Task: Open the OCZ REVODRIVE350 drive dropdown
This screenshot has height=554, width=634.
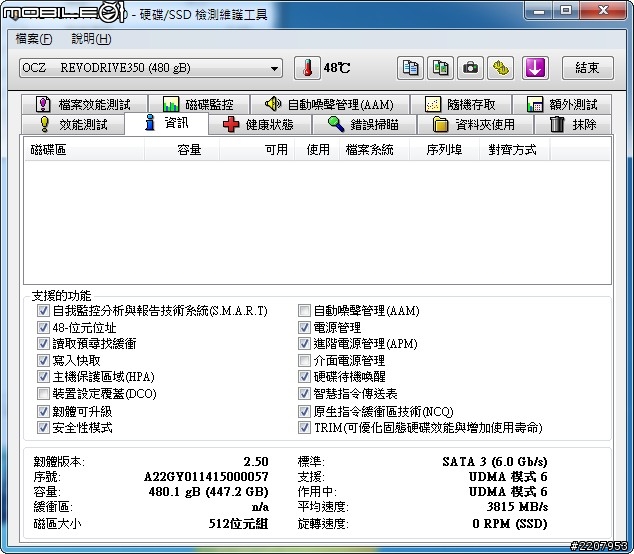Action: click(150, 68)
